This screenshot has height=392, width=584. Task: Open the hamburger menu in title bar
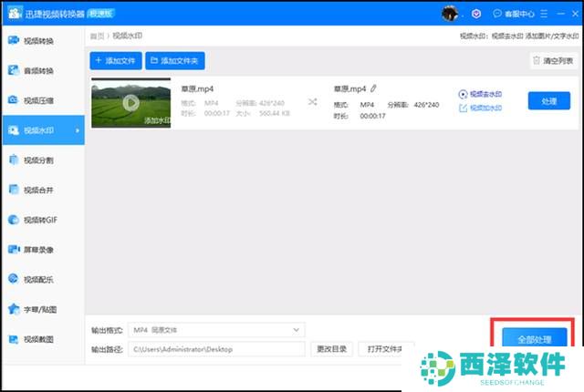tap(544, 14)
